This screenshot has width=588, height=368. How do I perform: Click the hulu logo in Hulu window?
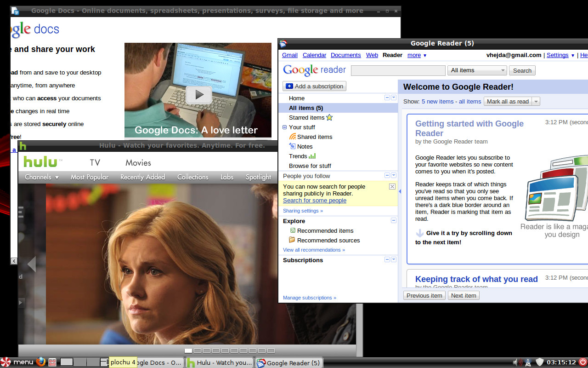click(x=42, y=162)
